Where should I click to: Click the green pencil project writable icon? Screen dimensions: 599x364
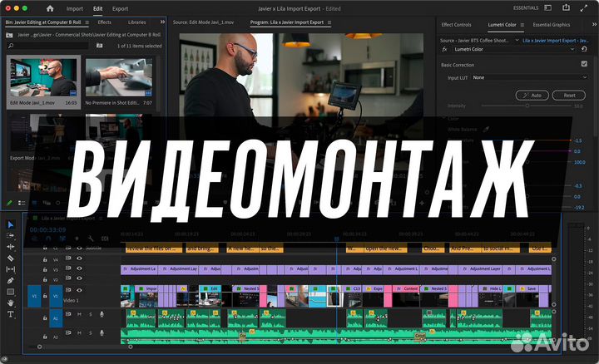coord(9,203)
